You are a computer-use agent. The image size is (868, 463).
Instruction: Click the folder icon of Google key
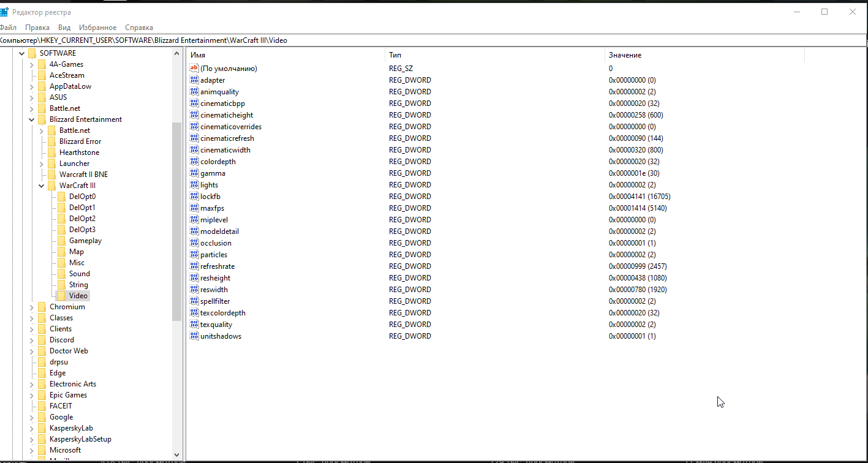[42, 417]
